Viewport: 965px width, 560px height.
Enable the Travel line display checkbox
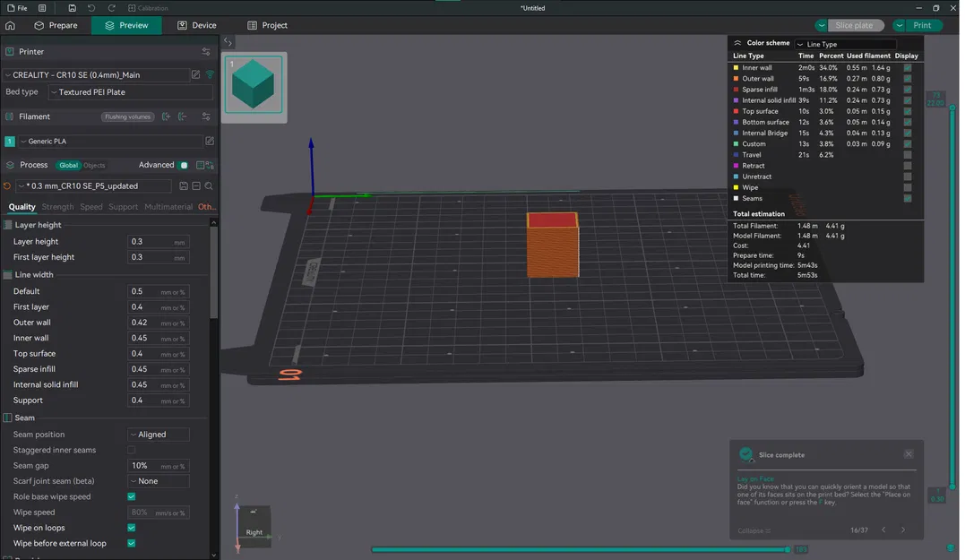point(908,155)
